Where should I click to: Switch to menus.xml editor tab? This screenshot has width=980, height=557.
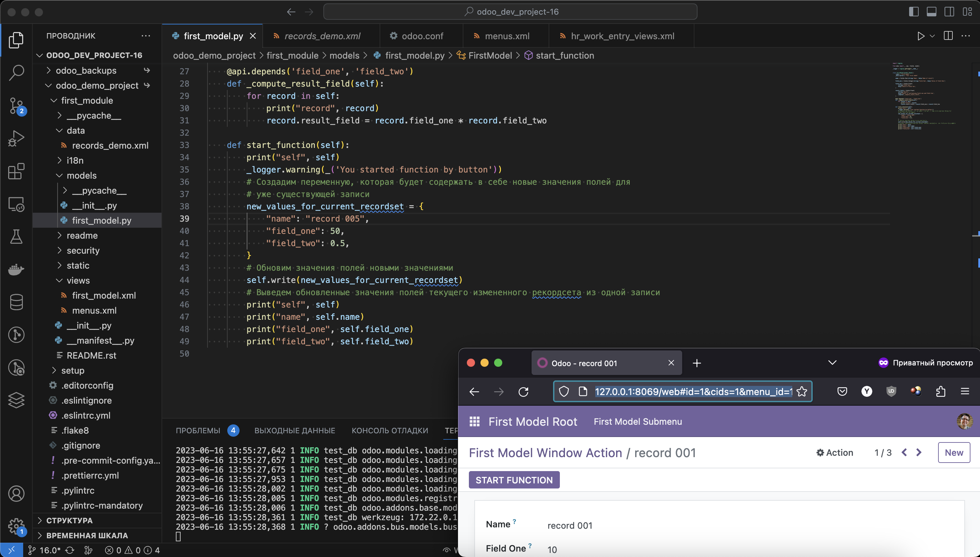tap(506, 36)
